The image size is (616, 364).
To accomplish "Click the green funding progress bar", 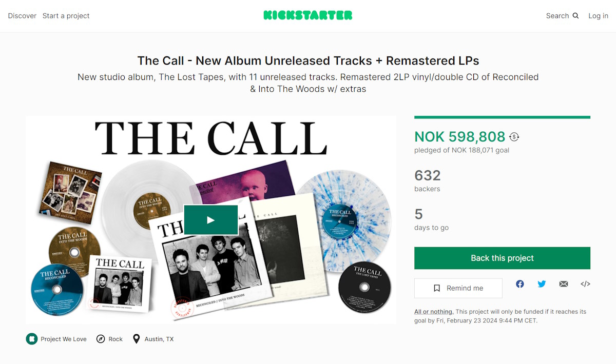I will [502, 117].
